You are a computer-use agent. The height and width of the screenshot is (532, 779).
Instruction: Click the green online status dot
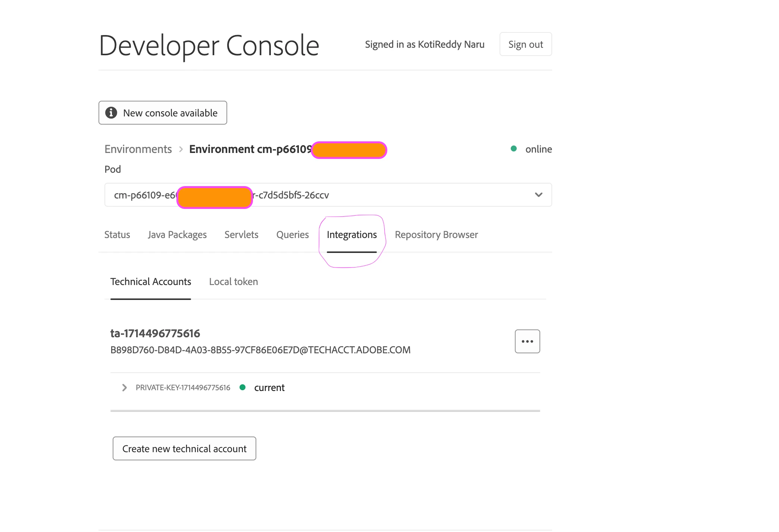(x=514, y=149)
